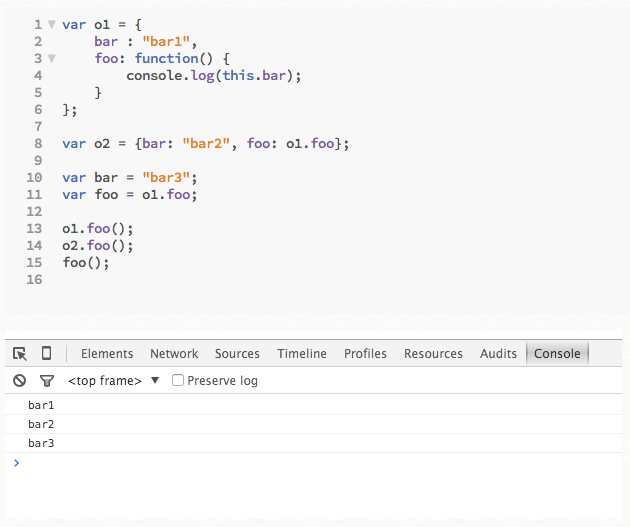Image resolution: width=630 pixels, height=527 pixels.
Task: Open the Timeline tab
Action: [302, 353]
